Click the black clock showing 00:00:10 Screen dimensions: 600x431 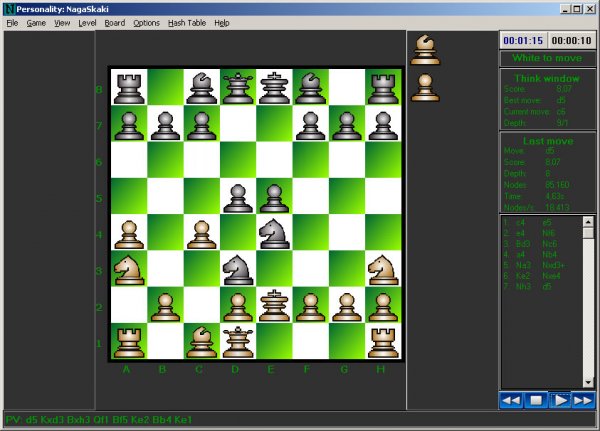coord(571,40)
